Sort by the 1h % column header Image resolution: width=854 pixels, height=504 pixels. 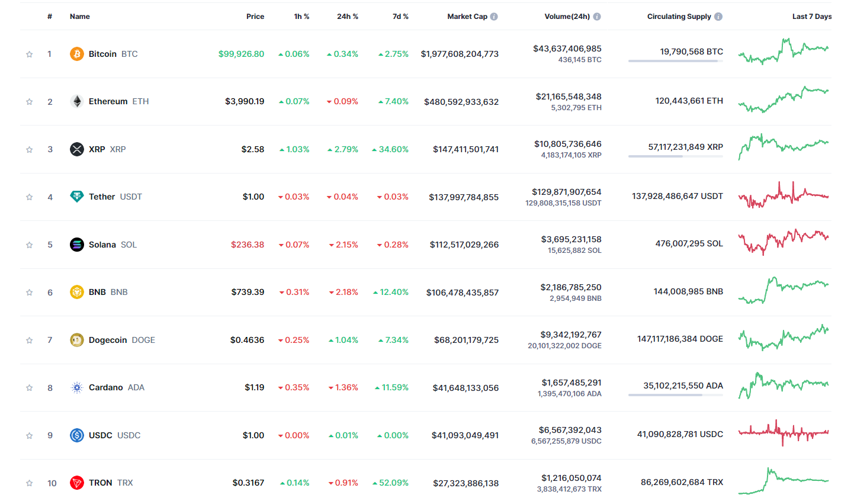click(301, 17)
